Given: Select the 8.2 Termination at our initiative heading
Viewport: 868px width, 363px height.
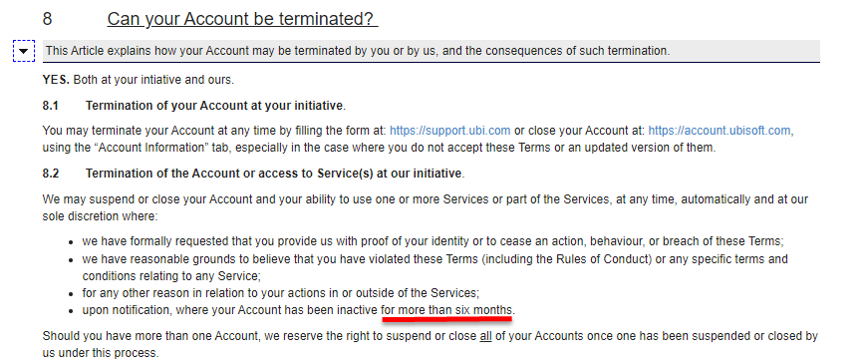Looking at the screenshot, I should click(253, 174).
